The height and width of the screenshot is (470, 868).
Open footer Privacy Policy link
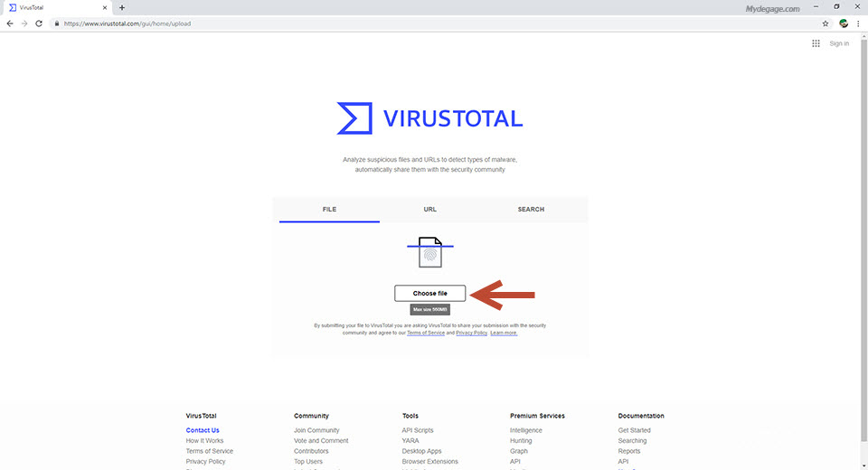point(205,462)
